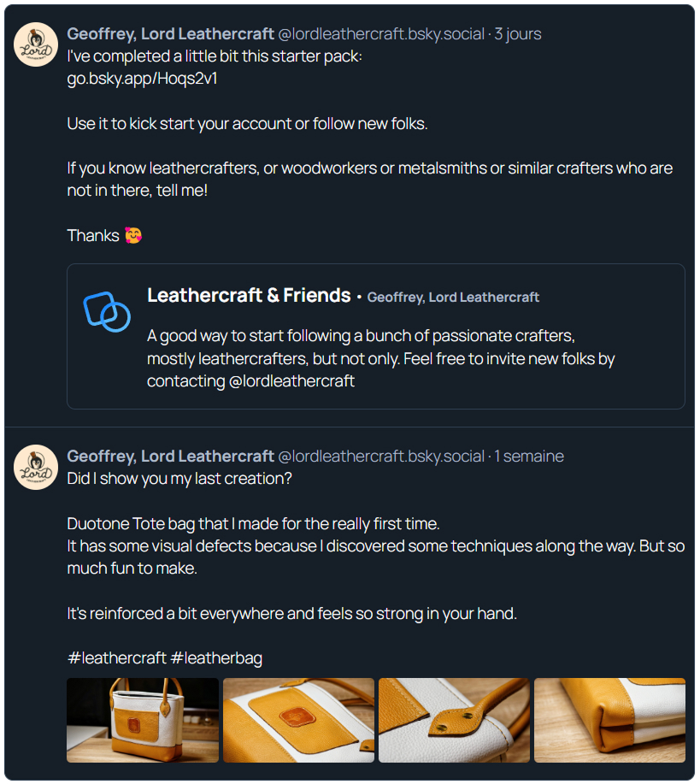Open the go.bsky.app/Hoqs2v1 link

[x=136, y=79]
